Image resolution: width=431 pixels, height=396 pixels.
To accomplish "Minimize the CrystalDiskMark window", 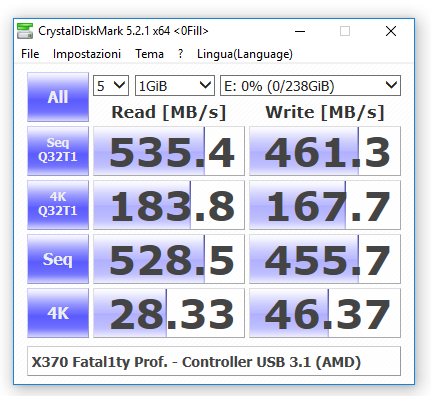I will [x=300, y=31].
